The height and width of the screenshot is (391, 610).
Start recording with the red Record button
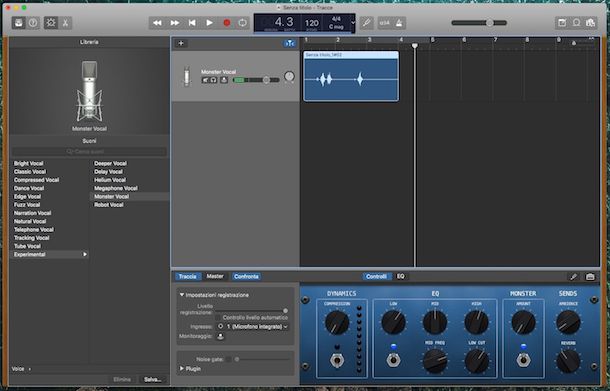(226, 23)
